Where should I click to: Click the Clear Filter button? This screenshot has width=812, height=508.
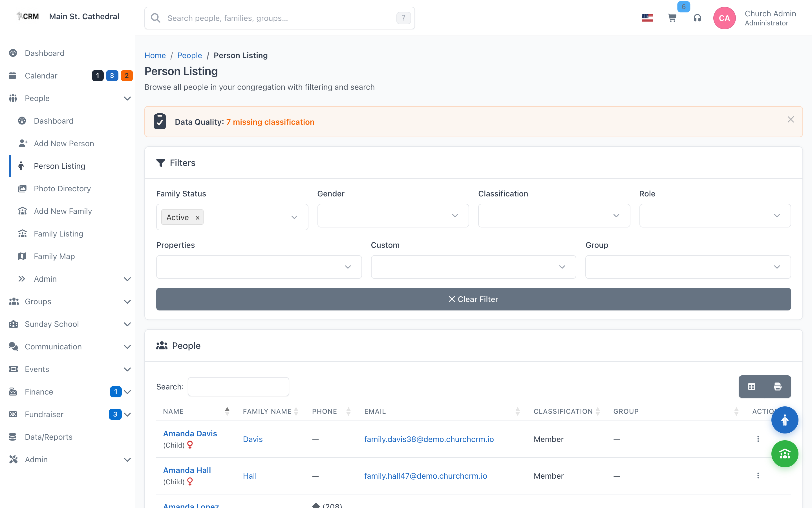pos(473,299)
